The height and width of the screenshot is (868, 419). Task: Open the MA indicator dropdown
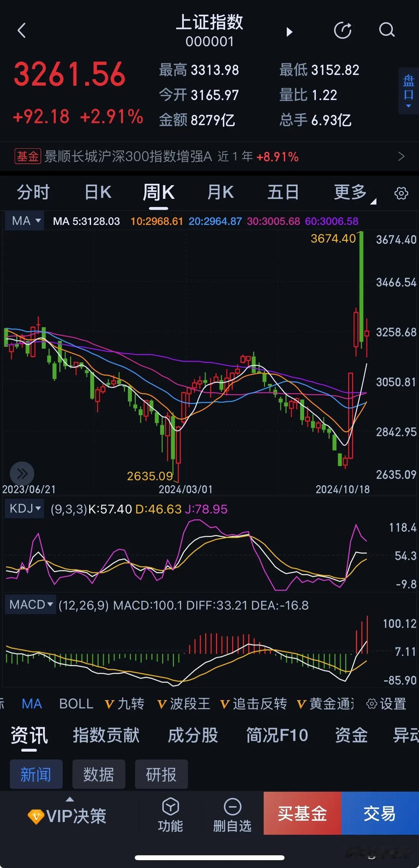25,221
